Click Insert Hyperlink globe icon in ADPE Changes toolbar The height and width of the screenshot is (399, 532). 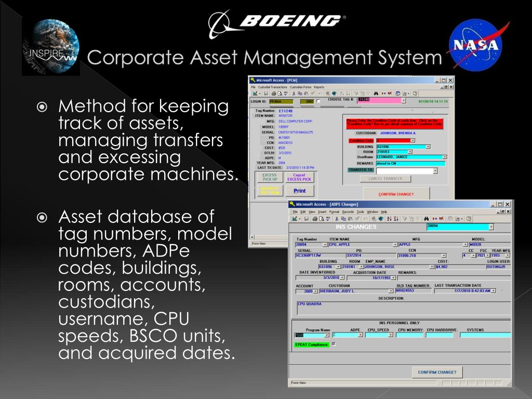pyautogui.click(x=381, y=219)
